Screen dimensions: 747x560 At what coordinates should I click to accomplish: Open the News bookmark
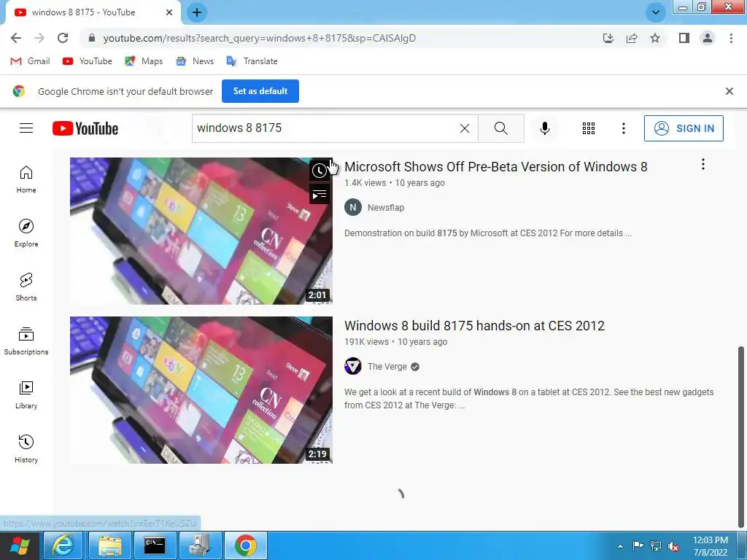195,61
